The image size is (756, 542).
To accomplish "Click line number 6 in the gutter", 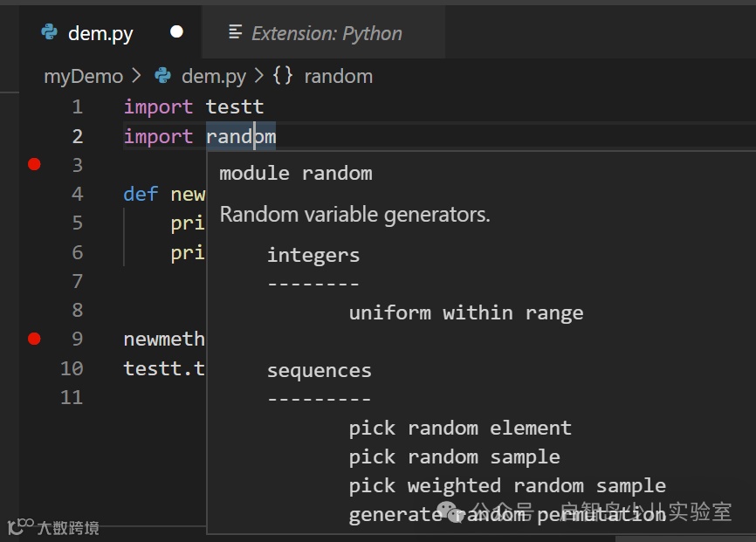I will pyautogui.click(x=78, y=252).
